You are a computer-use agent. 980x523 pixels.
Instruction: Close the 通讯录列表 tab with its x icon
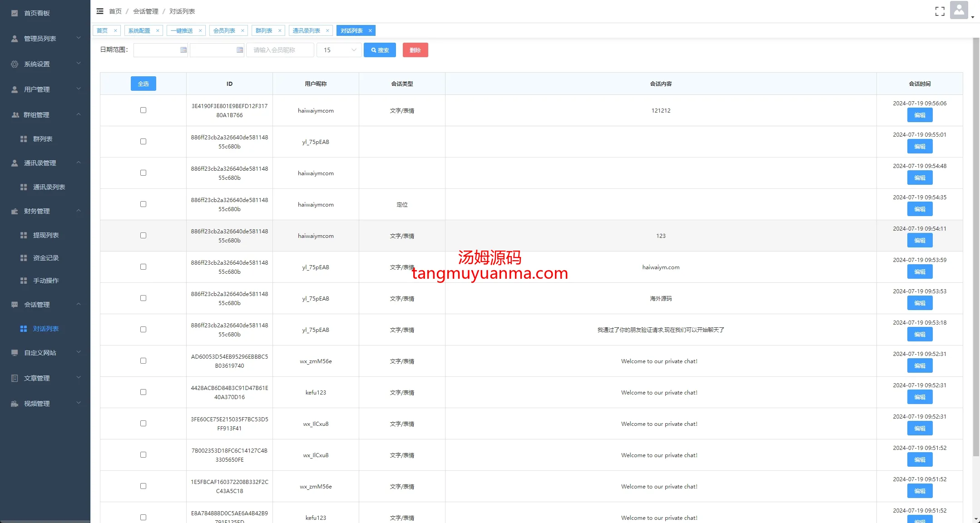pos(327,31)
